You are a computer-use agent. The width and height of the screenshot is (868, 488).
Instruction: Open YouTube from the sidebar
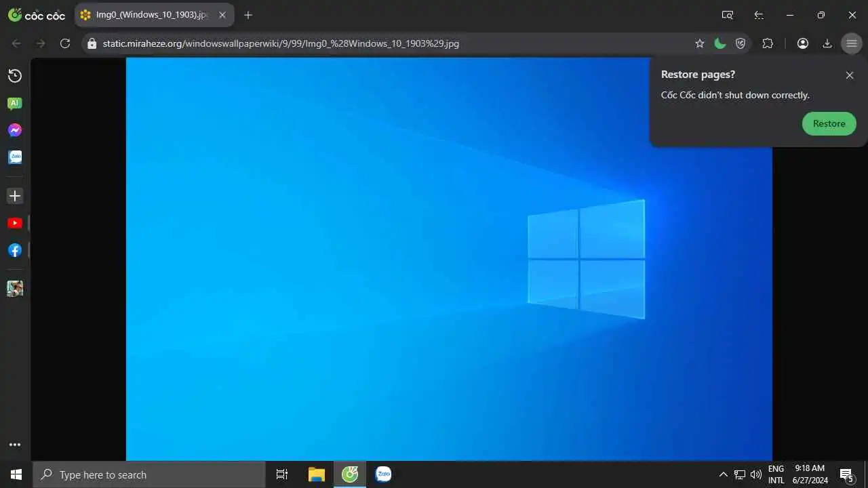coord(15,223)
